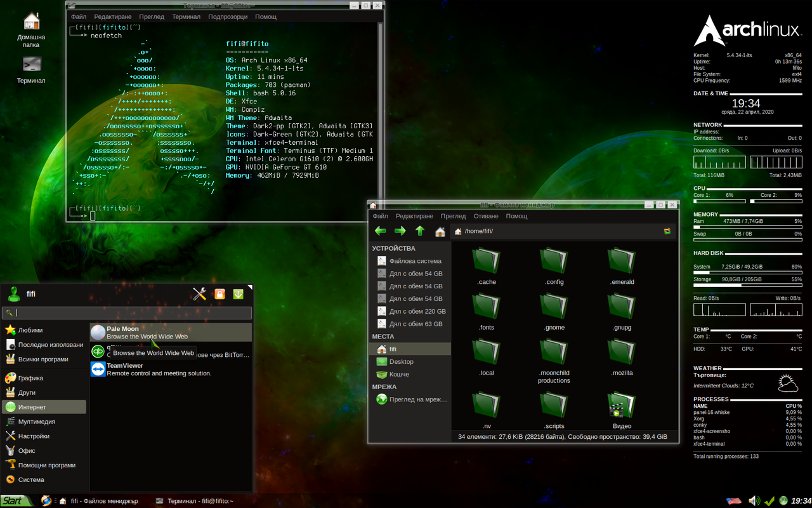
Task: Open Преглед на мрежата in sidebar
Action: tap(410, 399)
